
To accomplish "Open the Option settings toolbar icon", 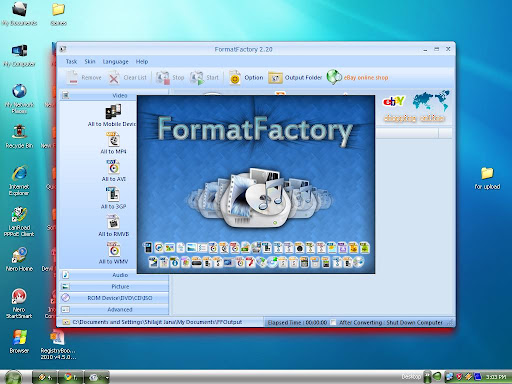I will [x=246, y=78].
